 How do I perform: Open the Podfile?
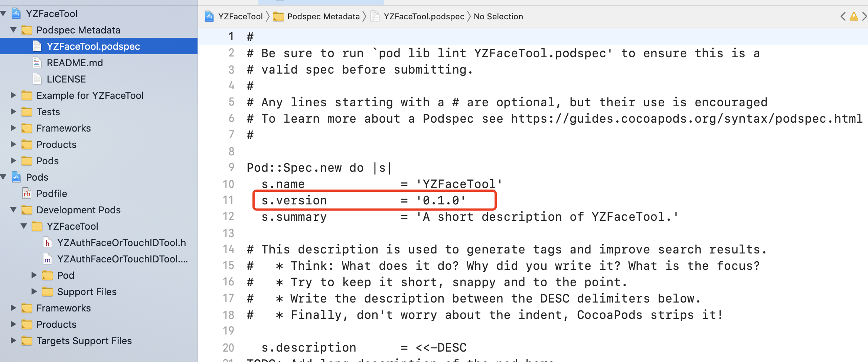52,194
